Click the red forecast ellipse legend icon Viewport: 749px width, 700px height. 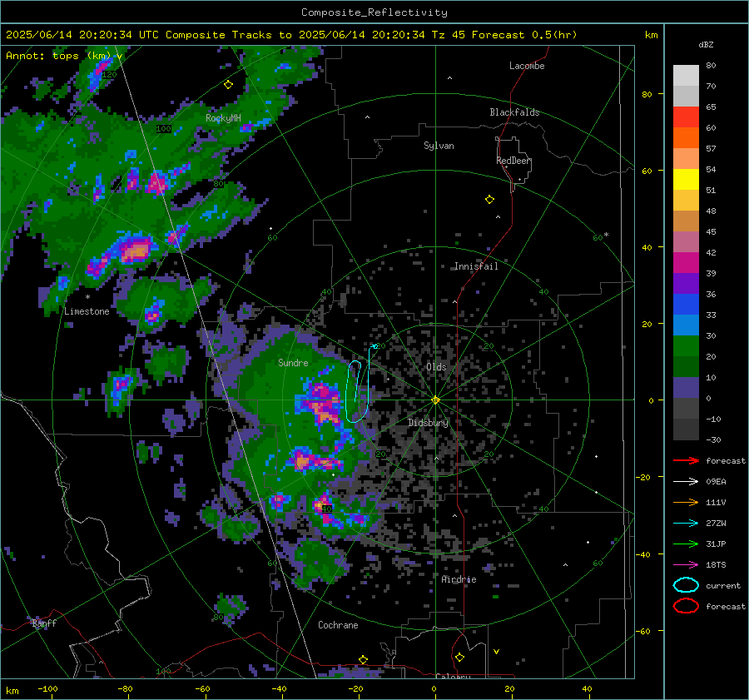tap(686, 606)
